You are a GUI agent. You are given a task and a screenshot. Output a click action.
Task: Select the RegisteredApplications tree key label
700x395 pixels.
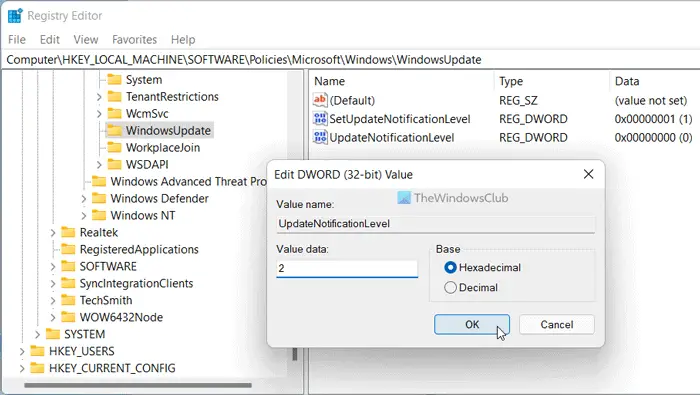click(139, 249)
